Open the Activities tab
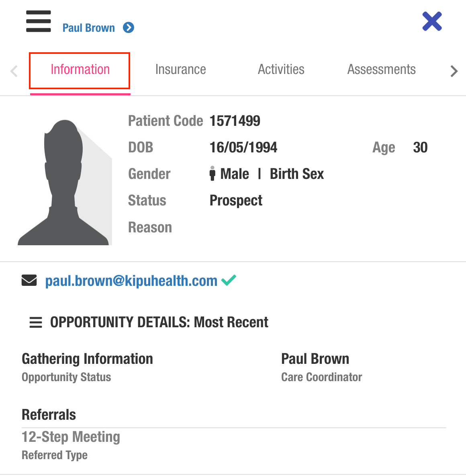 click(281, 70)
